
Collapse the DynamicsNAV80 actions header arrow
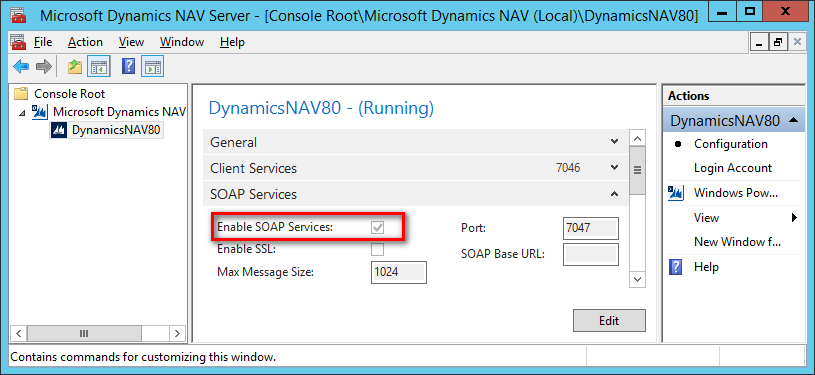[x=793, y=121]
